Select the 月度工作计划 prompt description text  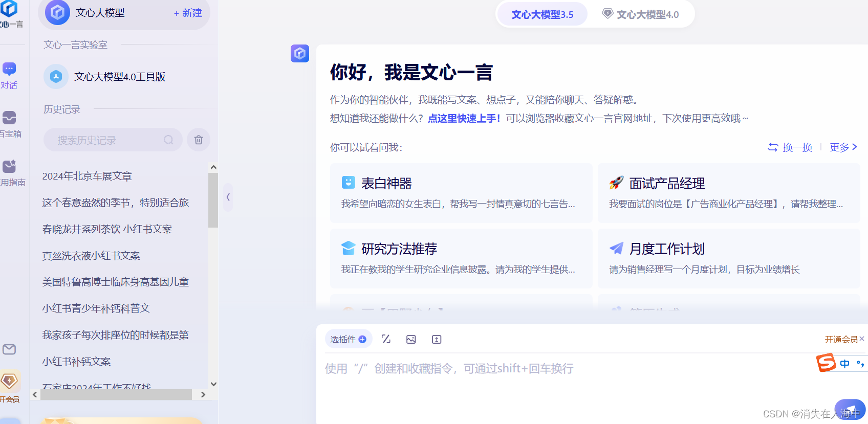[704, 269]
